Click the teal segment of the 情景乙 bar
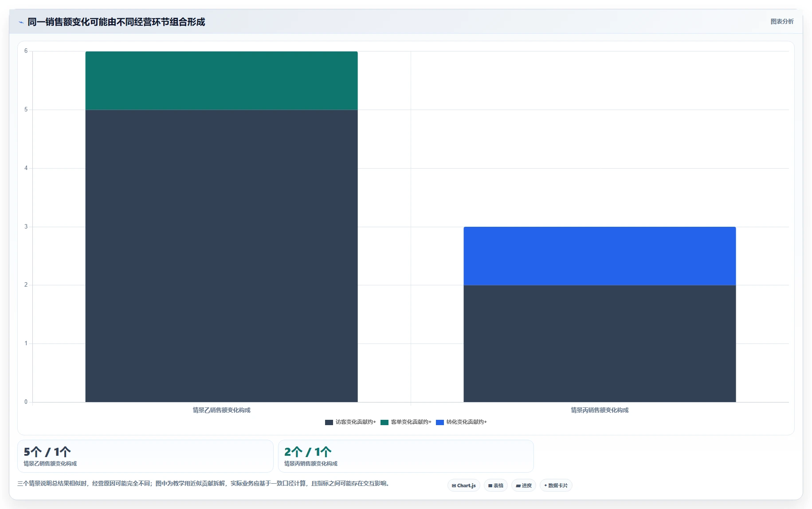 pos(221,81)
